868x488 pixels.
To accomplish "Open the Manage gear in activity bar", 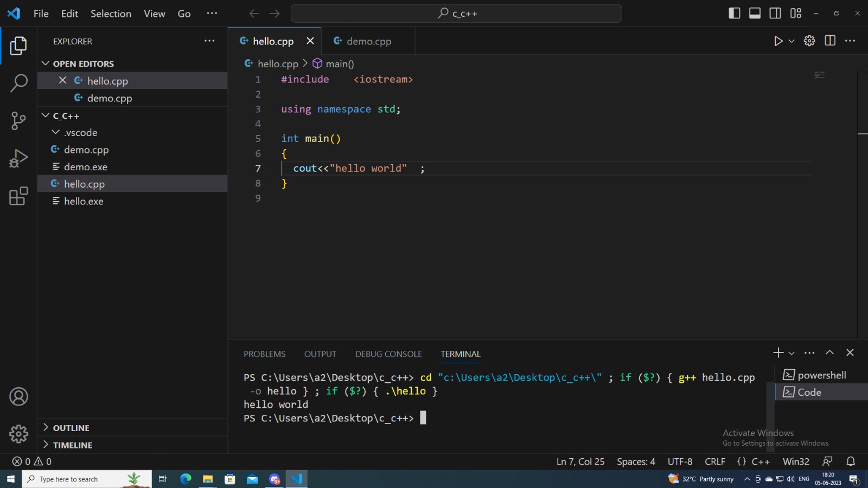I will point(18,433).
